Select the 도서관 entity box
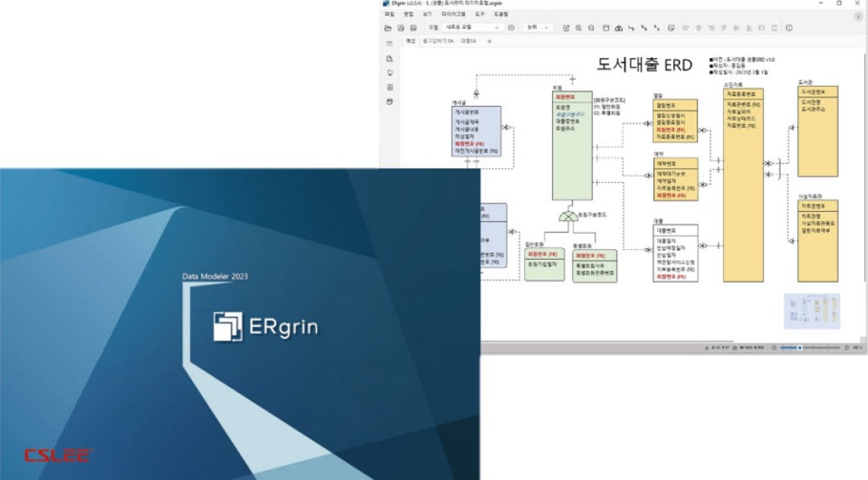This screenshot has height=480, width=868. (x=818, y=131)
